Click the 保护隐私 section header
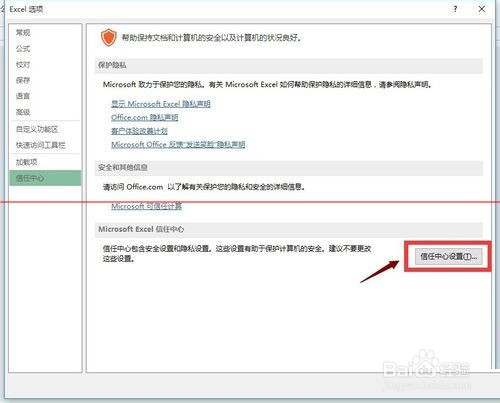The height and width of the screenshot is (403, 500). [288, 65]
